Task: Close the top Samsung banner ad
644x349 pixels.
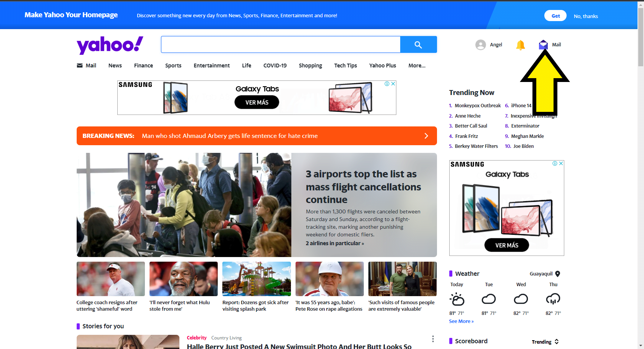Action: pyautogui.click(x=393, y=84)
